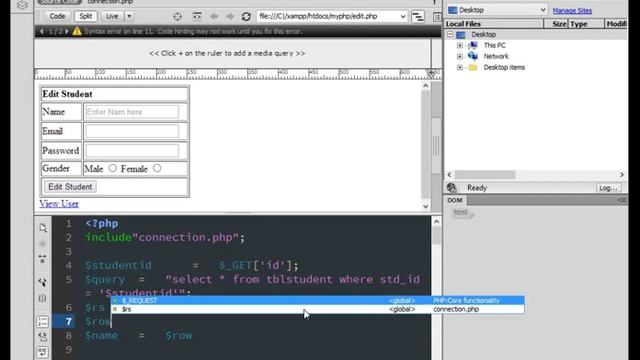Image resolution: width=640 pixels, height=360 pixels.
Task: Click the Name input field in form
Action: pyautogui.click(x=132, y=112)
